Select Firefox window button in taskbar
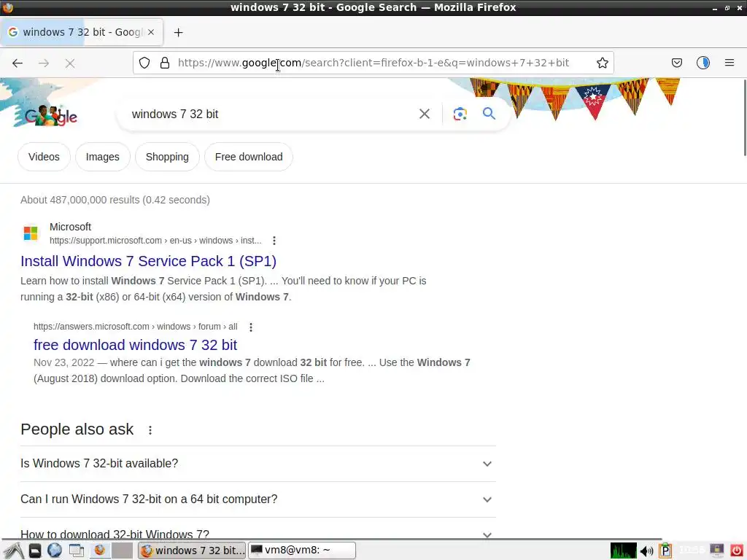Viewport: 747px width, 560px height. point(192,551)
